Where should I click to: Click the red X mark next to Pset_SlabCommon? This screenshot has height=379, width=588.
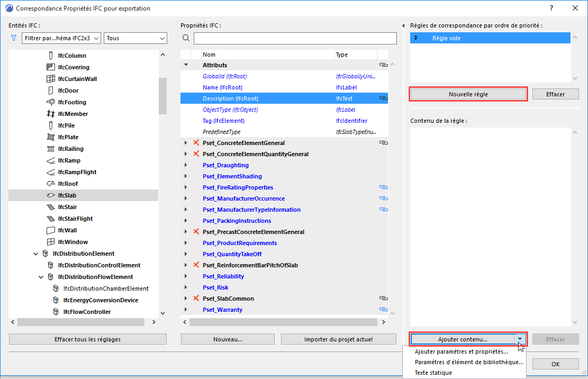coord(196,299)
